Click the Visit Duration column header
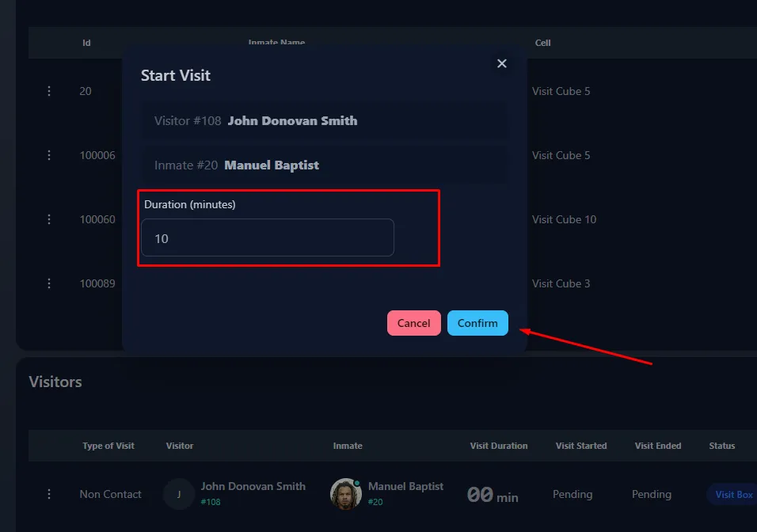Screen dimensions: 757x532 [499, 446]
